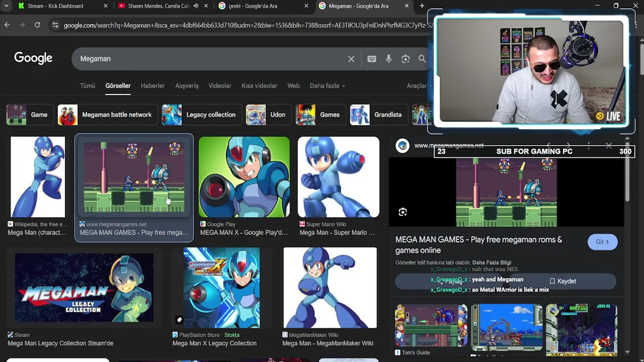Close the çeviri - Google'da Ara tab

pyautogui.click(x=306, y=6)
